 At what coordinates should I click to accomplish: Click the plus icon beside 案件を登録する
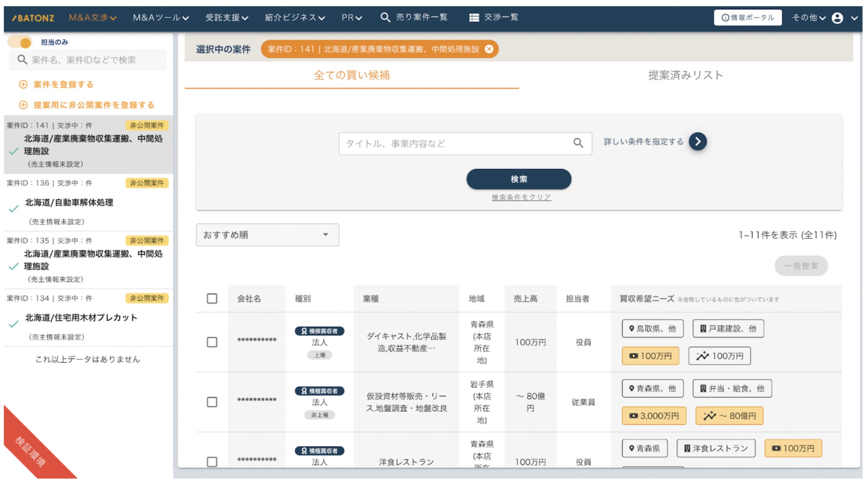(x=23, y=85)
